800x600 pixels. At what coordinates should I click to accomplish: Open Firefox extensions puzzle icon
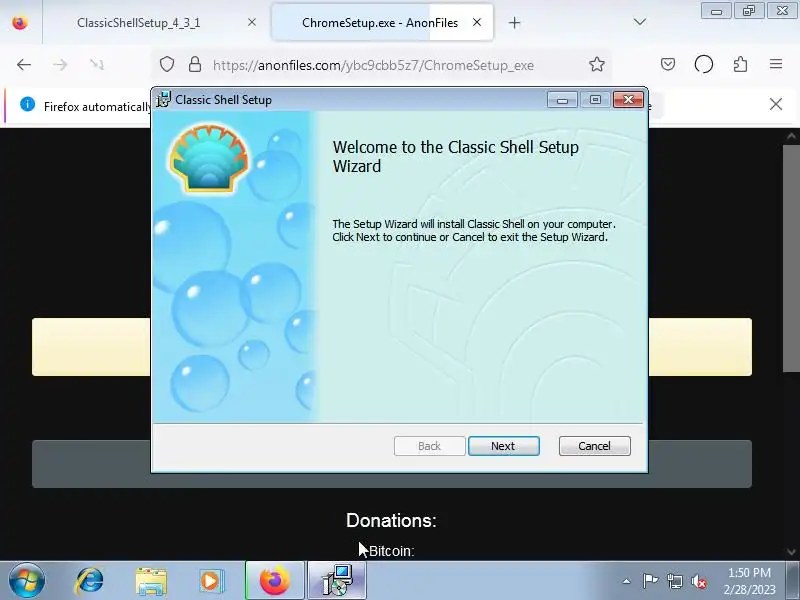tap(740, 64)
